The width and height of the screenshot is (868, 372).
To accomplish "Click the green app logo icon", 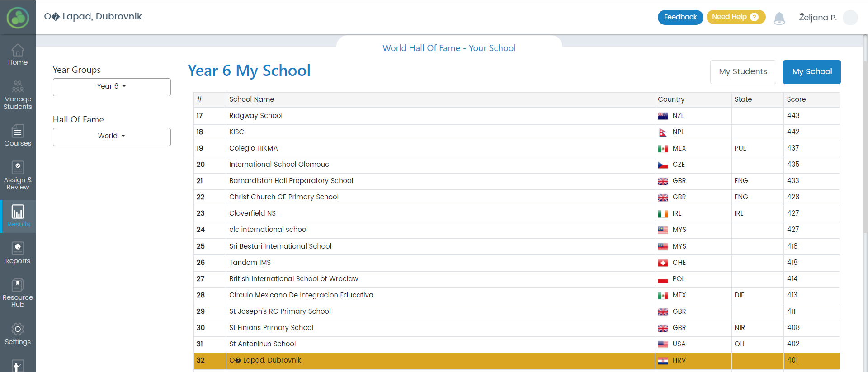I will coord(18,18).
